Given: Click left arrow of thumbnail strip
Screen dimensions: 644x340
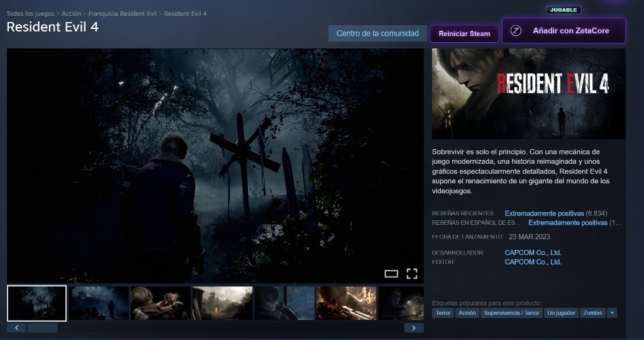Looking at the screenshot, I should point(17,327).
